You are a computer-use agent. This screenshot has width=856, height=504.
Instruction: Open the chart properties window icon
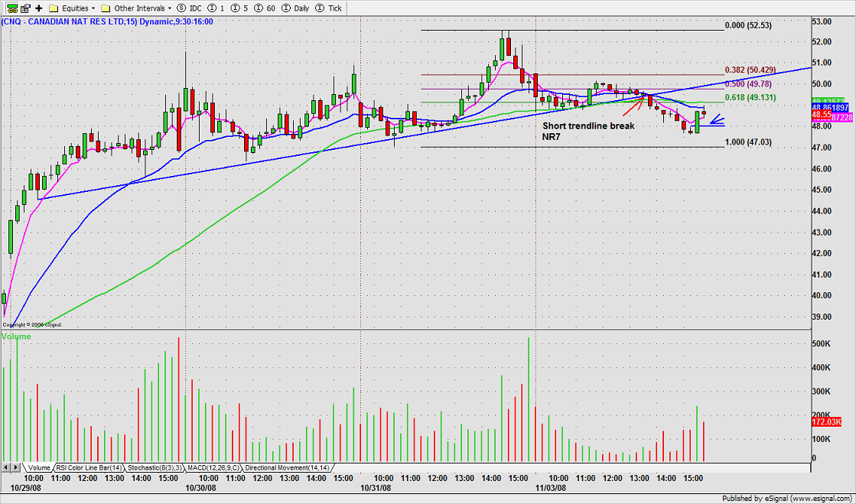pyautogui.click(x=25, y=8)
